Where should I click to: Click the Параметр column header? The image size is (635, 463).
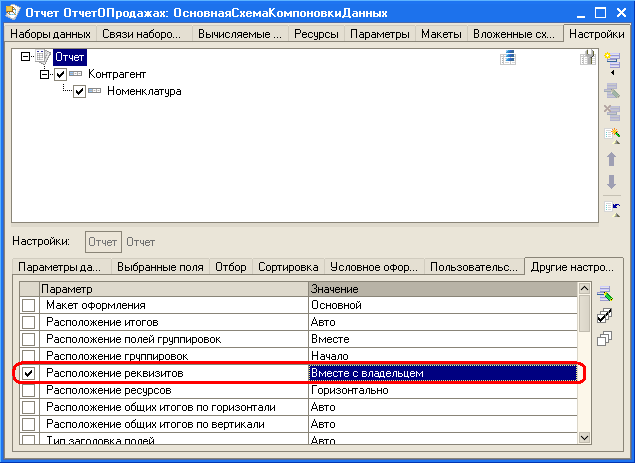[170, 288]
